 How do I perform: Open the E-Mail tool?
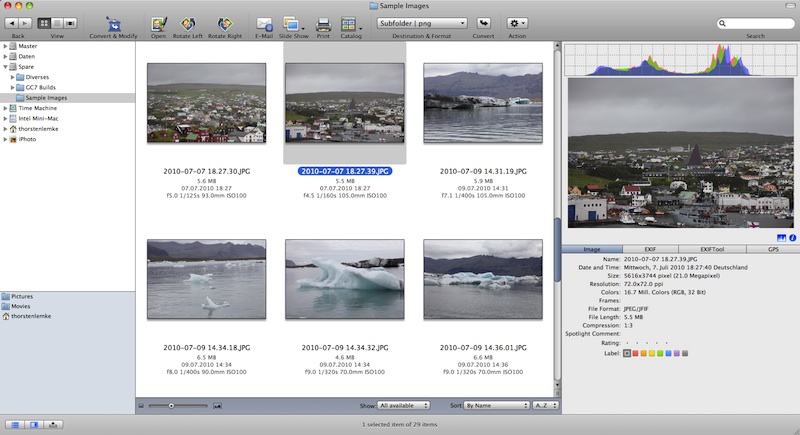coord(264,22)
